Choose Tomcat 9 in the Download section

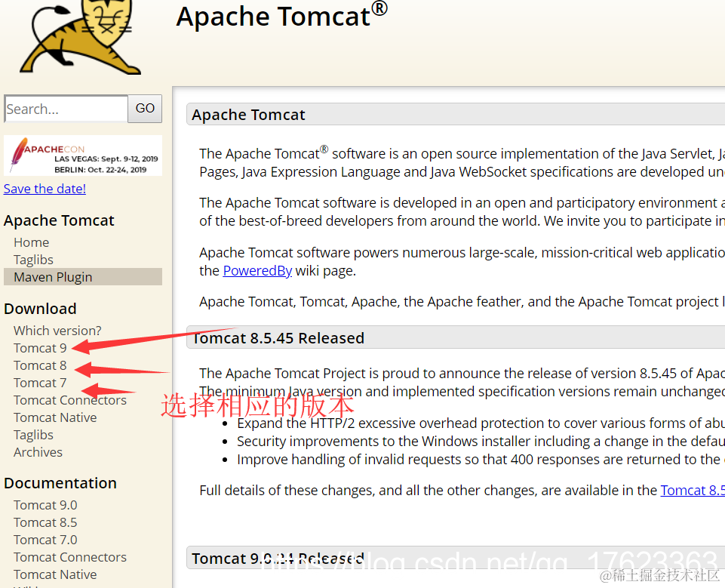(x=40, y=348)
